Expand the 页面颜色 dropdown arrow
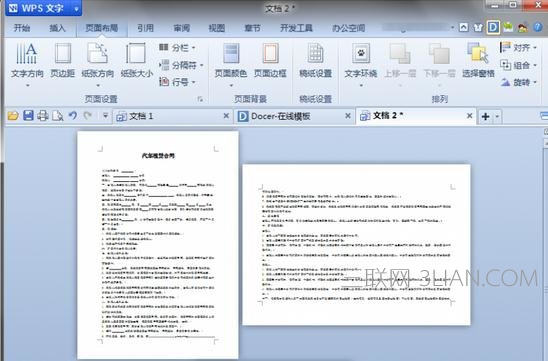Viewport: 548px width, 361px height. coord(231,85)
